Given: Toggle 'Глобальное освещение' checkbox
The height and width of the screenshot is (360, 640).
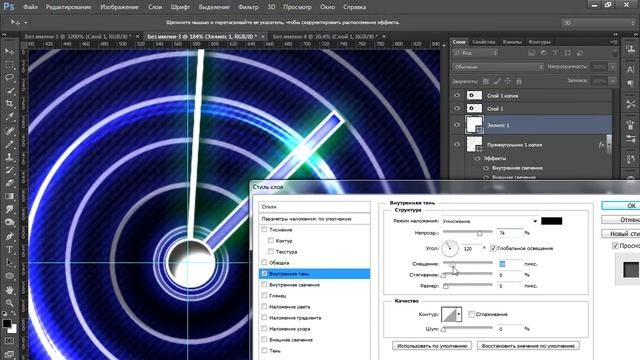Looking at the screenshot, I should 493,248.
